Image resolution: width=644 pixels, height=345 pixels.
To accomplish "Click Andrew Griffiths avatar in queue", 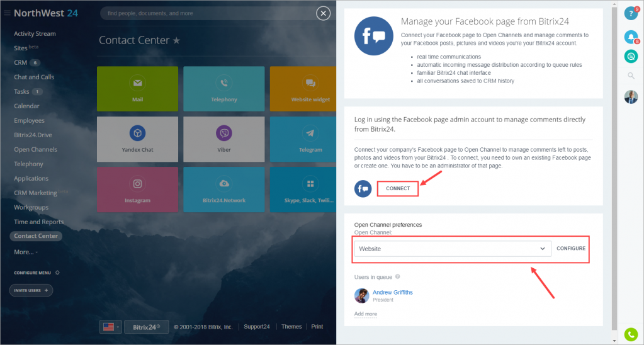I will click(x=362, y=296).
